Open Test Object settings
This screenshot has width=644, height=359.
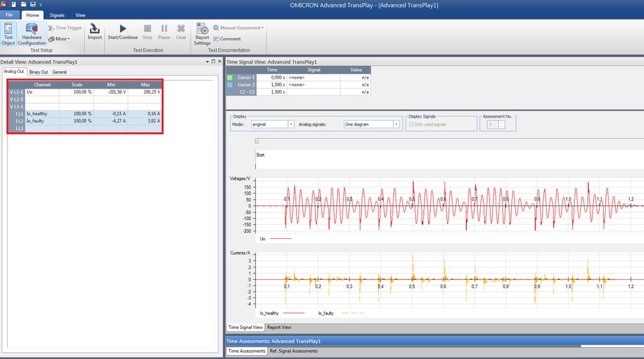pos(8,34)
